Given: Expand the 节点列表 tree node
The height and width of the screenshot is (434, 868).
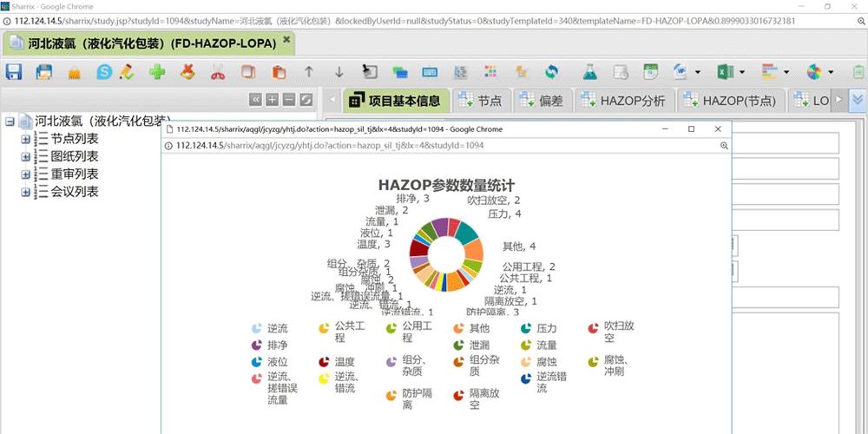Looking at the screenshot, I should click(25, 139).
